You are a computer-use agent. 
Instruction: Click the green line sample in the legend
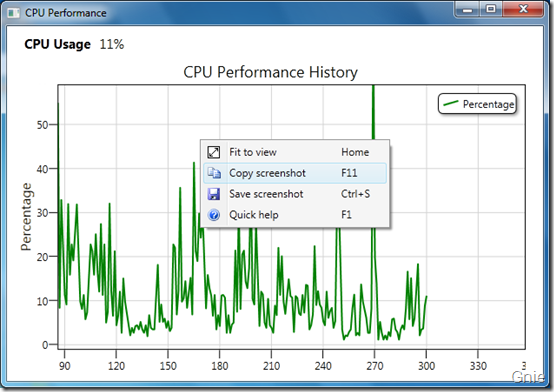[x=450, y=104]
